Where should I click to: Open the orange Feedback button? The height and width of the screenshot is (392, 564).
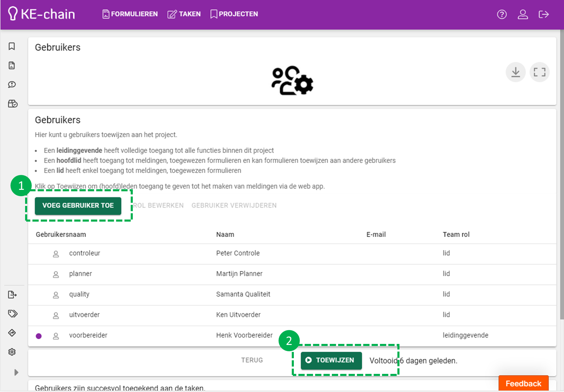(x=523, y=384)
